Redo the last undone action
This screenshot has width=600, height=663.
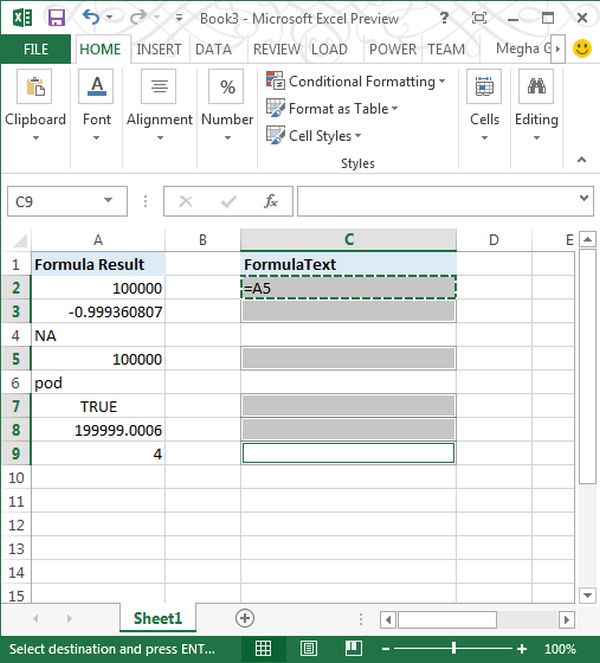coord(138,17)
